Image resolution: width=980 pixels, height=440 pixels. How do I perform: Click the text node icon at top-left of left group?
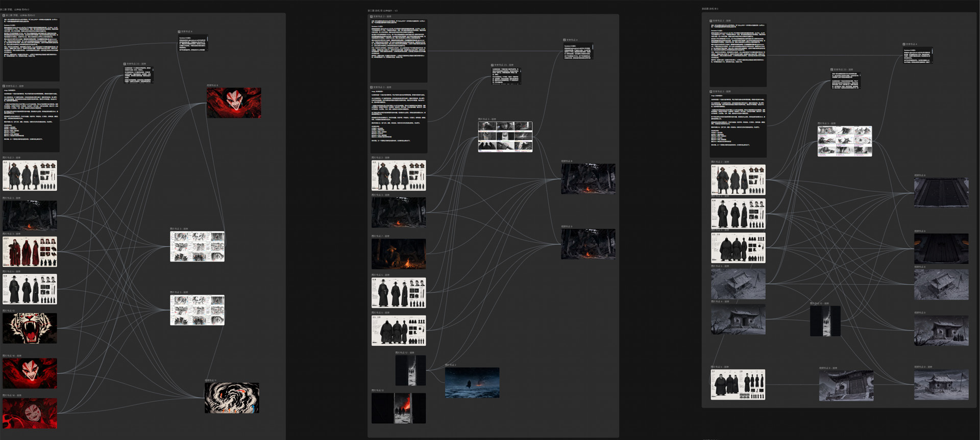tap(4, 15)
